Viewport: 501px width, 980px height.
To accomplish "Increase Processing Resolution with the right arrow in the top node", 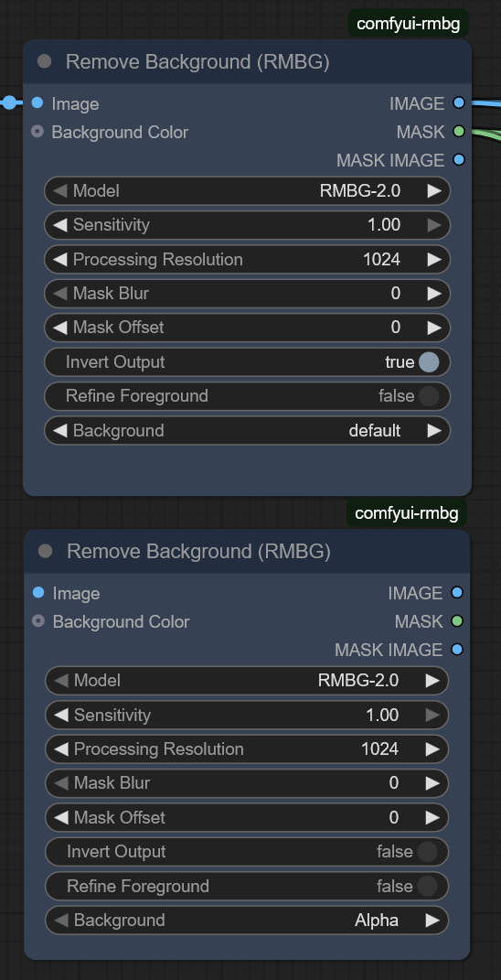I will tap(434, 259).
